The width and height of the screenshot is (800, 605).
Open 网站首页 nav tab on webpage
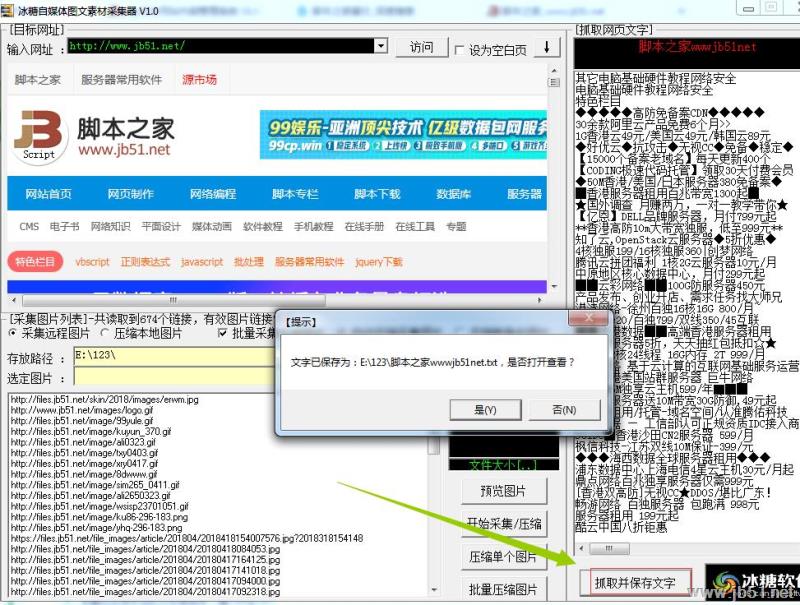[x=48, y=194]
